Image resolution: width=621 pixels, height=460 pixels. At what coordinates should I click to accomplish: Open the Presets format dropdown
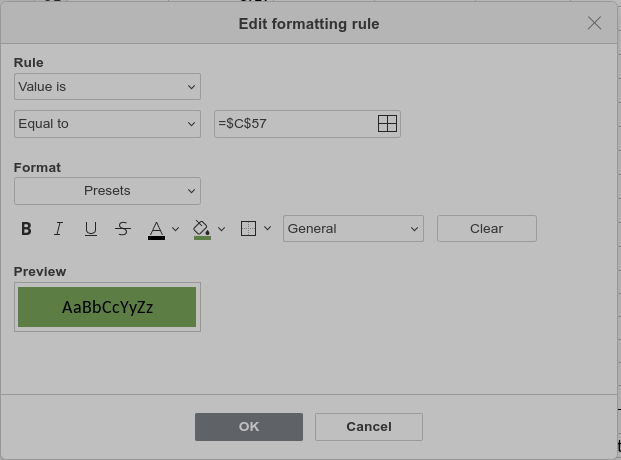[107, 191]
